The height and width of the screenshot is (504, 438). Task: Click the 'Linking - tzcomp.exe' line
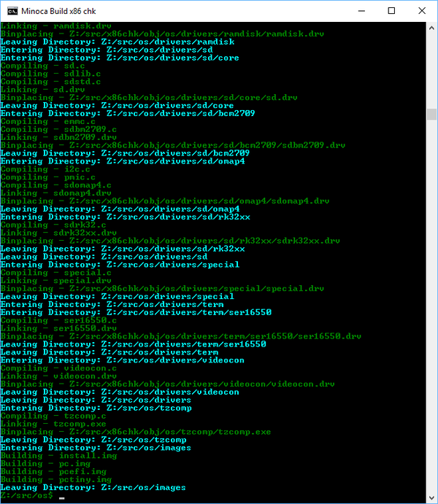pyautogui.click(x=53, y=424)
